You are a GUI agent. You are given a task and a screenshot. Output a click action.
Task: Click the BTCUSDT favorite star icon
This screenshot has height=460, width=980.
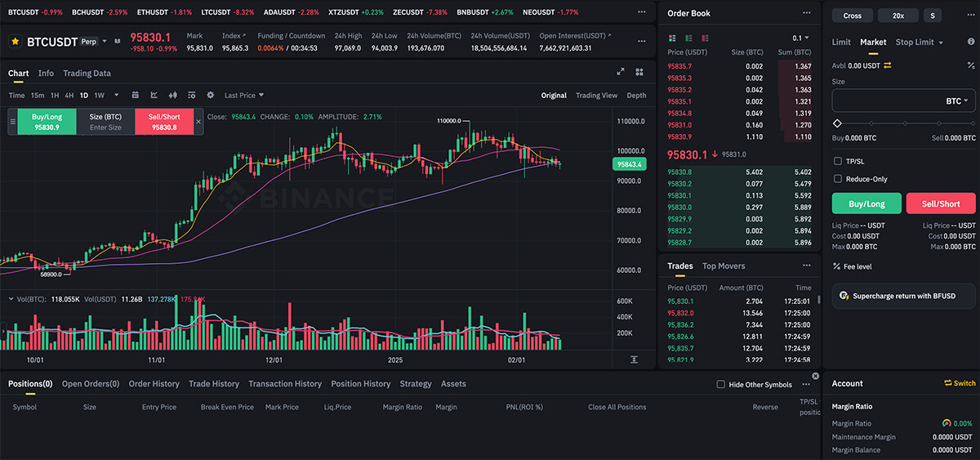coord(15,41)
